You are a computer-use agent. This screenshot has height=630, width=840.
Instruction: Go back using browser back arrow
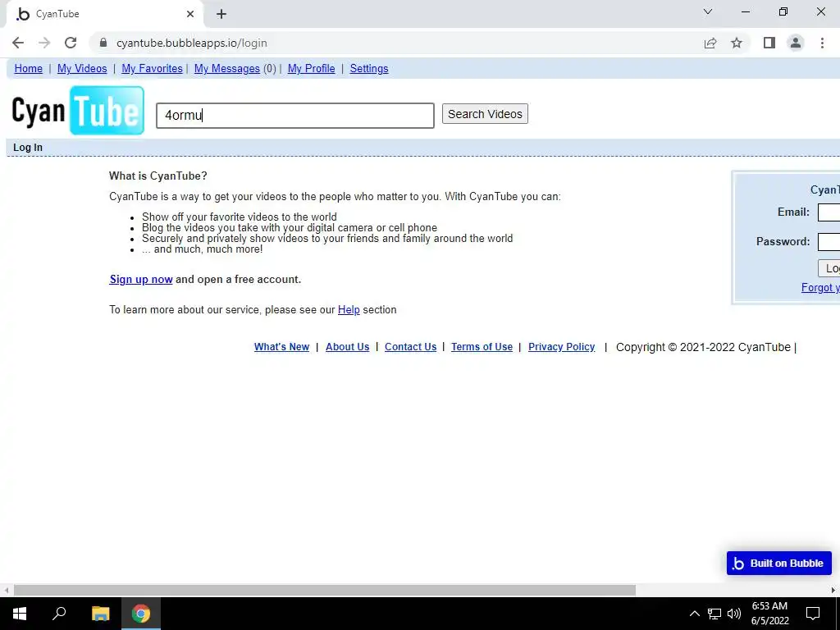18,43
